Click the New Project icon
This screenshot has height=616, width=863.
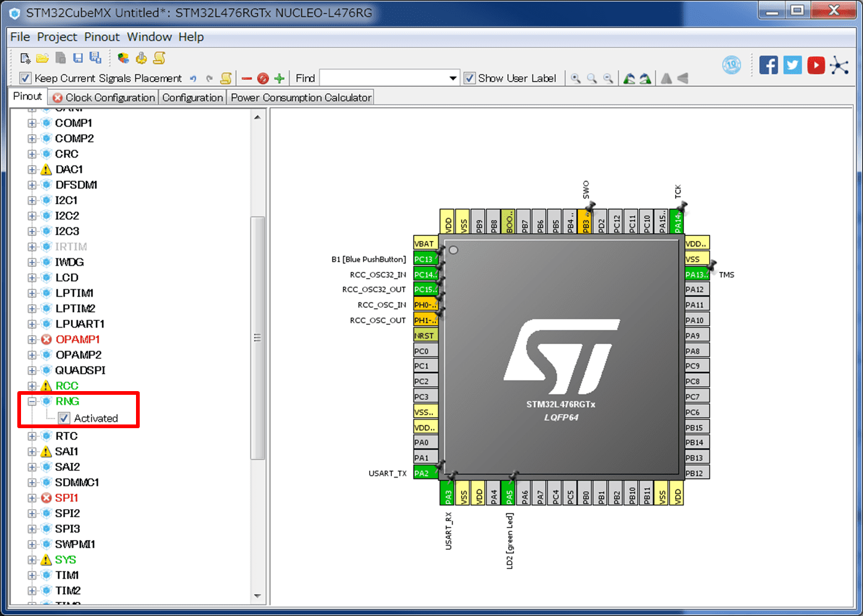tap(25, 58)
